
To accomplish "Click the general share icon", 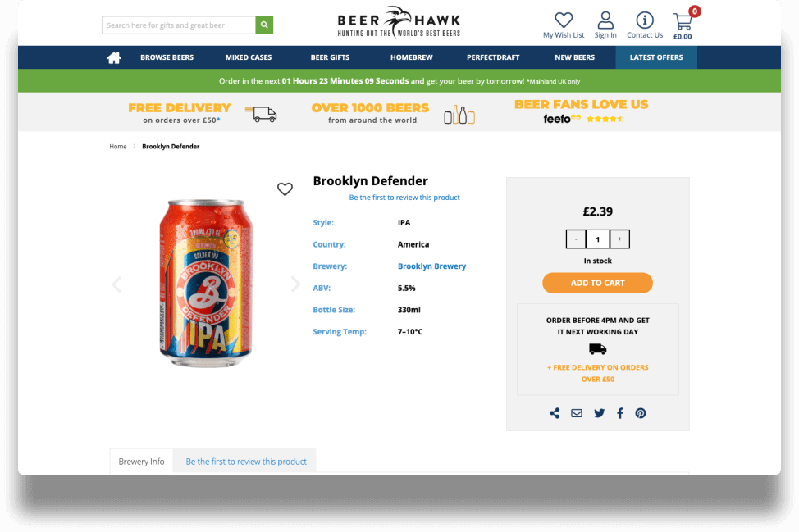I will 555,413.
